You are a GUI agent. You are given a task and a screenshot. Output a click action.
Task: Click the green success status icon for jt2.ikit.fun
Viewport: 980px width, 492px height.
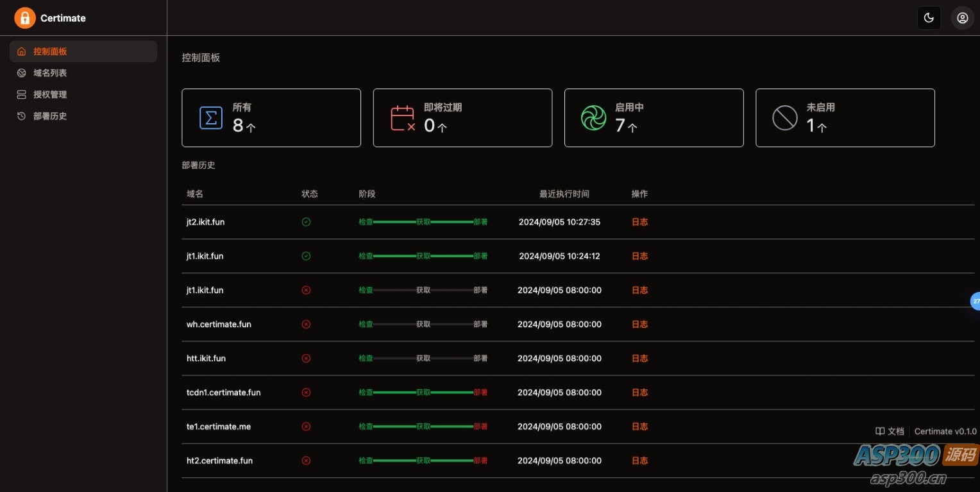(306, 222)
